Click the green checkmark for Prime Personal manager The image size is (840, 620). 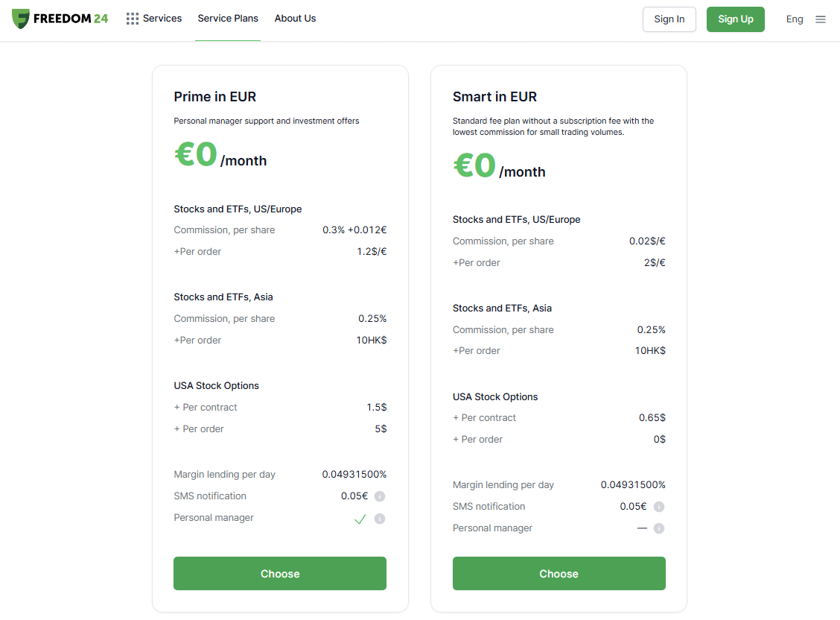pyautogui.click(x=360, y=519)
